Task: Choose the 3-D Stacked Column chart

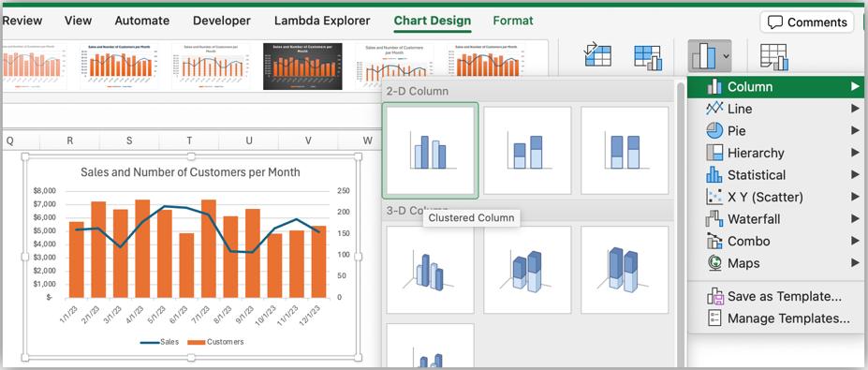Action: [x=527, y=270]
